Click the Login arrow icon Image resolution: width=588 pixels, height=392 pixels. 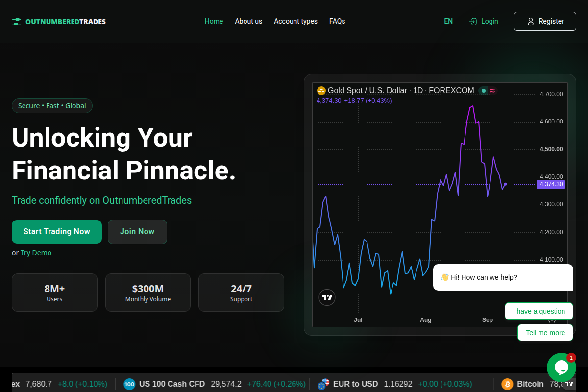pos(473,22)
